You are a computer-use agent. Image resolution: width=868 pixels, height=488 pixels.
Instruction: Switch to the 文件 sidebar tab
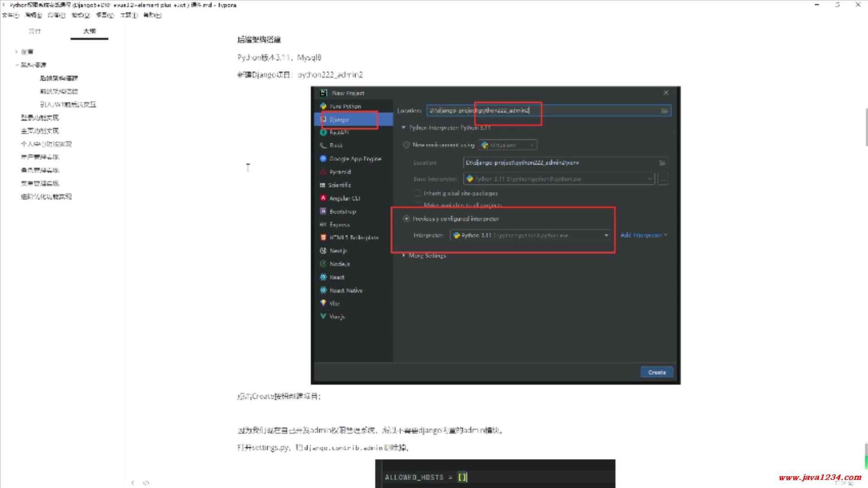pyautogui.click(x=35, y=31)
